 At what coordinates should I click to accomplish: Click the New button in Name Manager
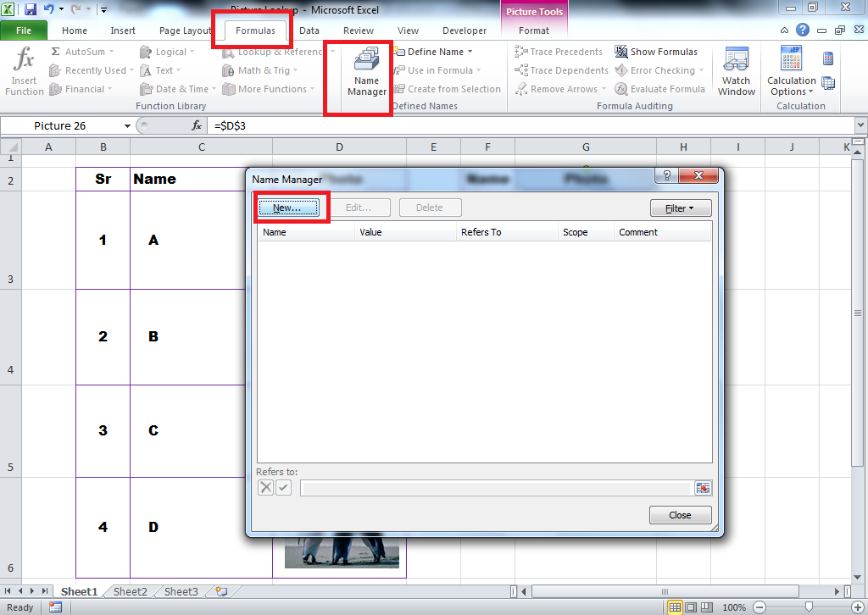point(289,207)
